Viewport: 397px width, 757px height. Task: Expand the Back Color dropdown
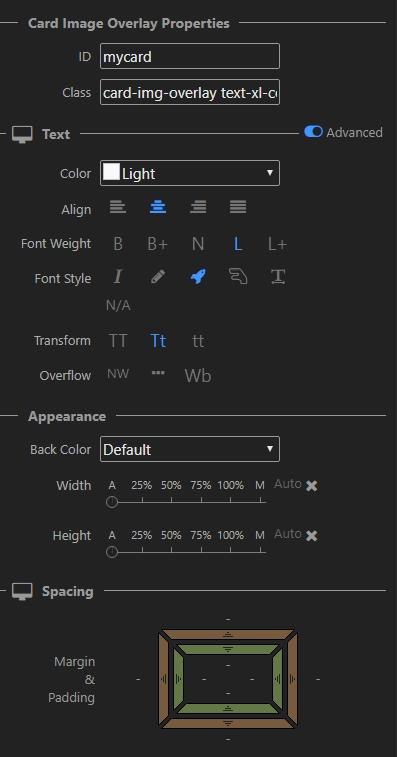[190, 449]
